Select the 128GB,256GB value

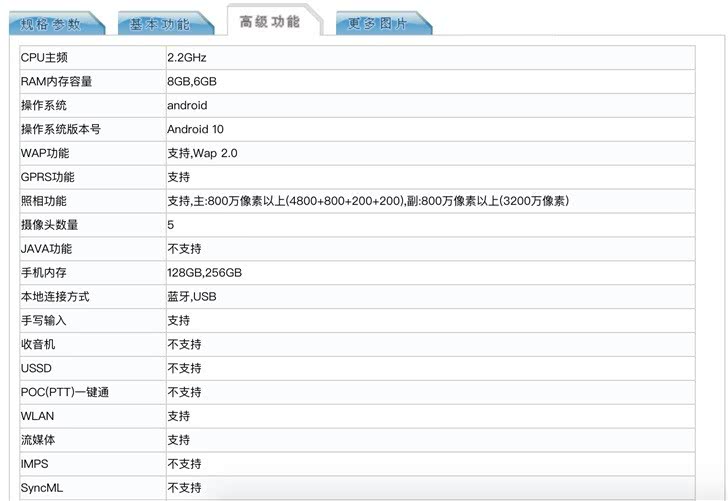click(x=205, y=273)
